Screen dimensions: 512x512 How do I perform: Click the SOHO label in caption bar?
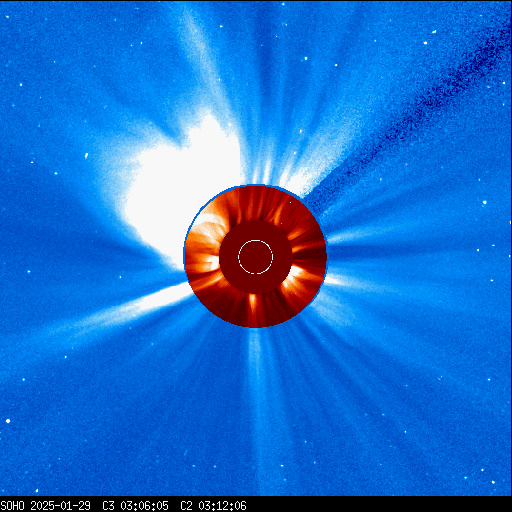[13, 506]
